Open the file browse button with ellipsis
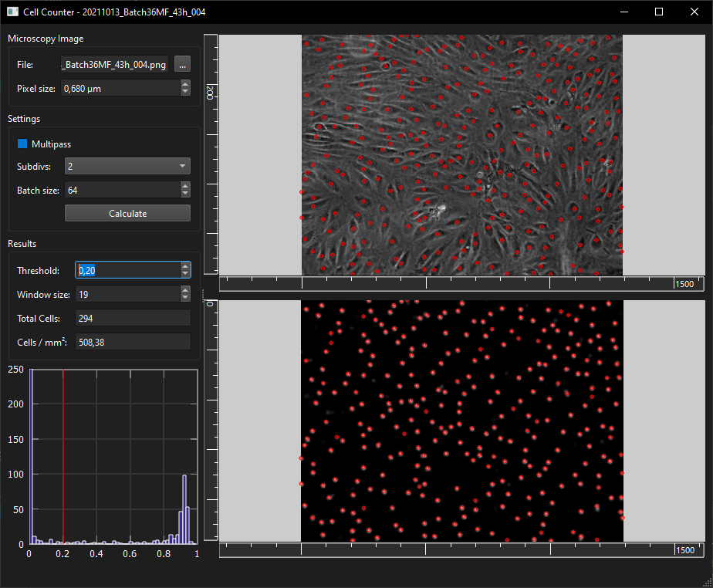 pyautogui.click(x=182, y=65)
